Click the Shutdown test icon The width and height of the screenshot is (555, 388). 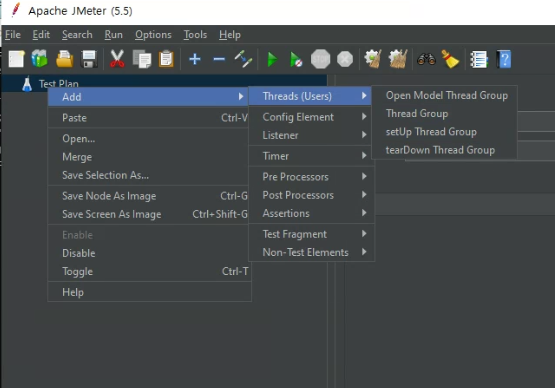pos(345,59)
